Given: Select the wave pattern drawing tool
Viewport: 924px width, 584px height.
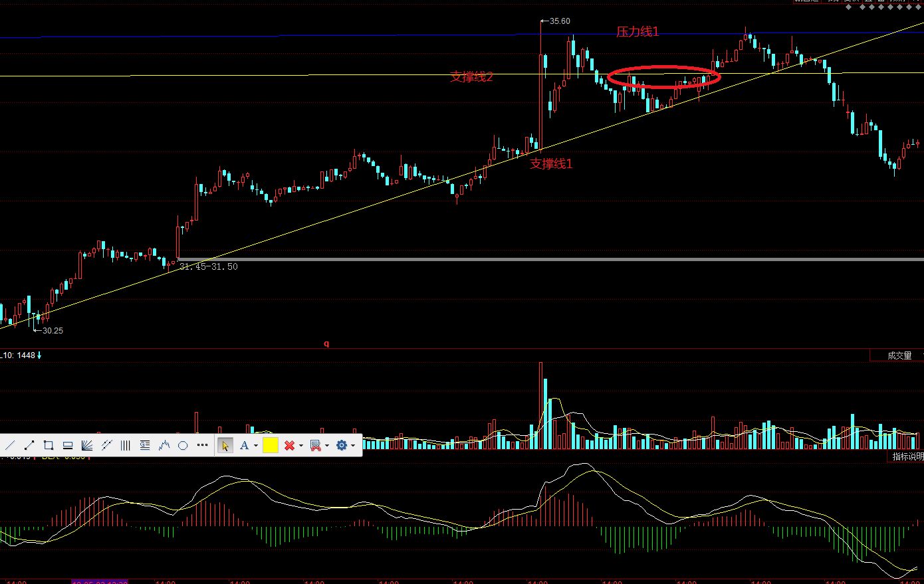Looking at the screenshot, I should point(164,445).
